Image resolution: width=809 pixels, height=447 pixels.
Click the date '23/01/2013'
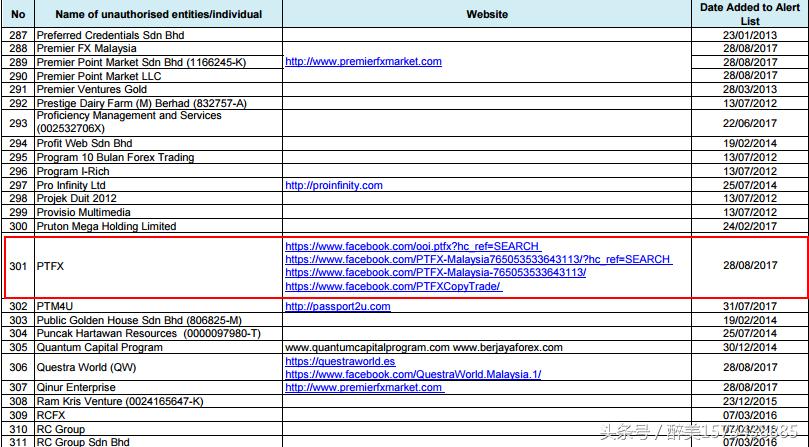click(x=750, y=35)
